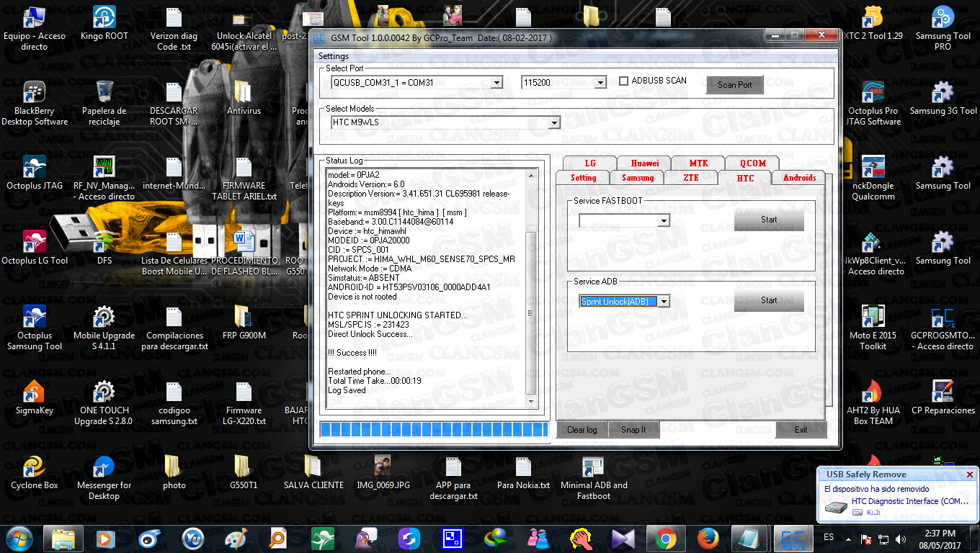Expand the HTC M9WLS model dropdown
Viewport: 980px width, 553px height.
click(x=554, y=123)
